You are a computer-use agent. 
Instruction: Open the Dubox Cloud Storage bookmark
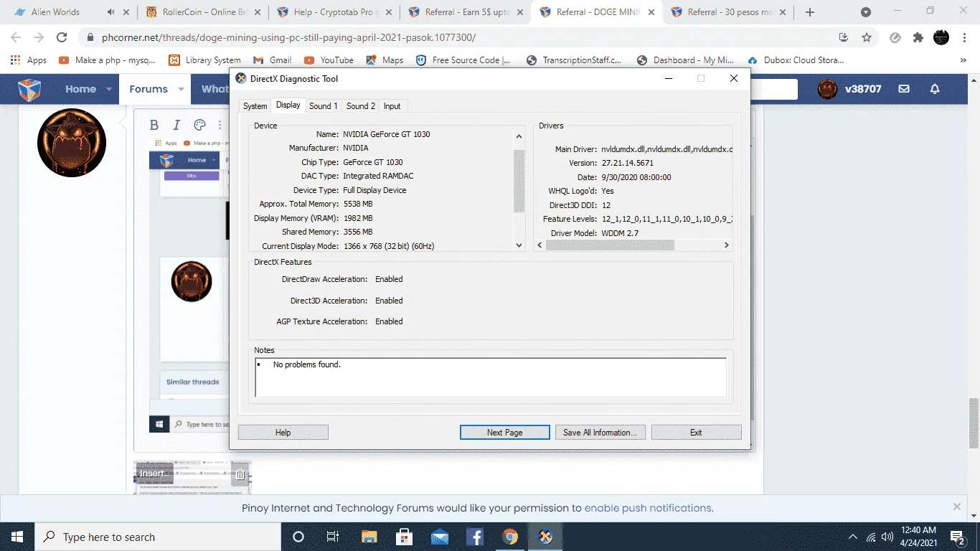796,60
